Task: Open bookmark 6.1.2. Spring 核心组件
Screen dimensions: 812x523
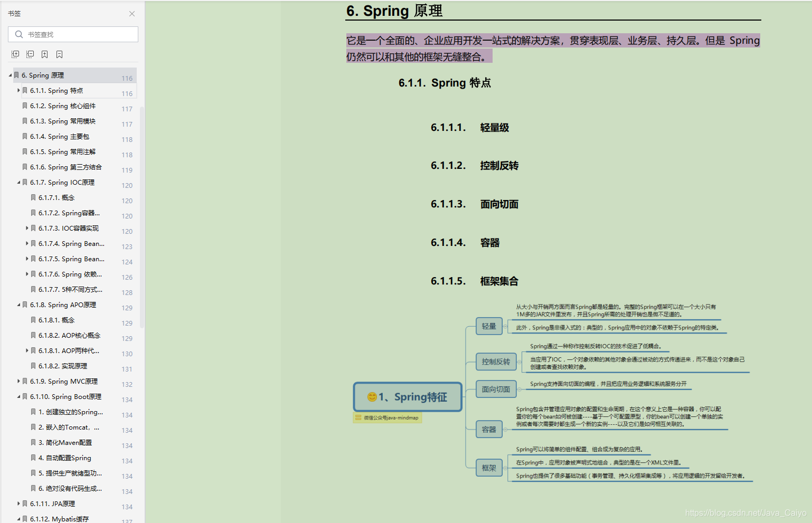Action: point(63,106)
